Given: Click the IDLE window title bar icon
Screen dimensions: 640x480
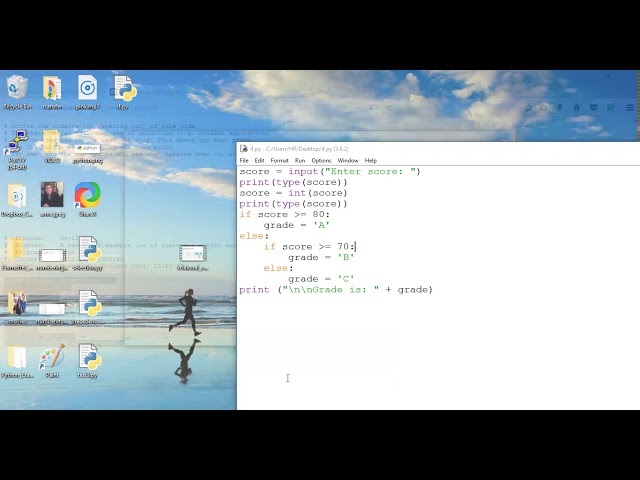Looking at the screenshot, I should (244, 149).
